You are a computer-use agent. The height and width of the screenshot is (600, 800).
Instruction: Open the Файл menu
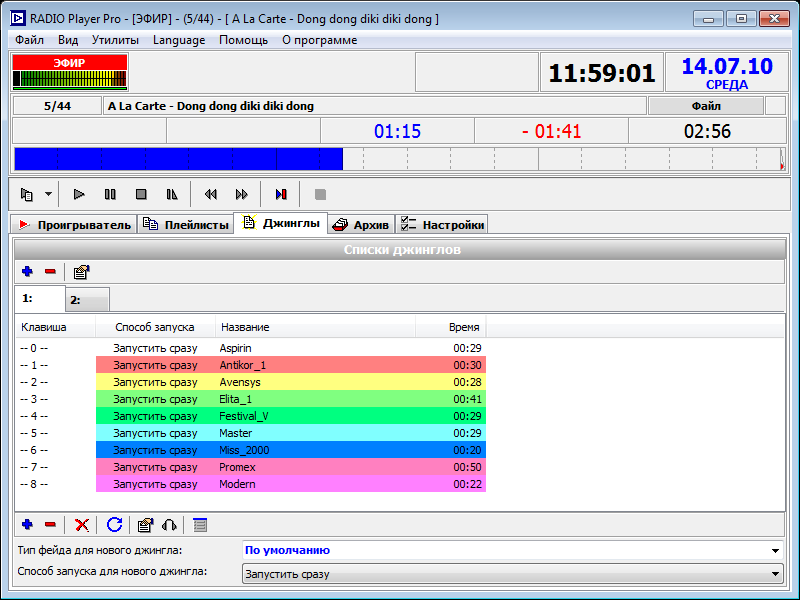click(29, 40)
